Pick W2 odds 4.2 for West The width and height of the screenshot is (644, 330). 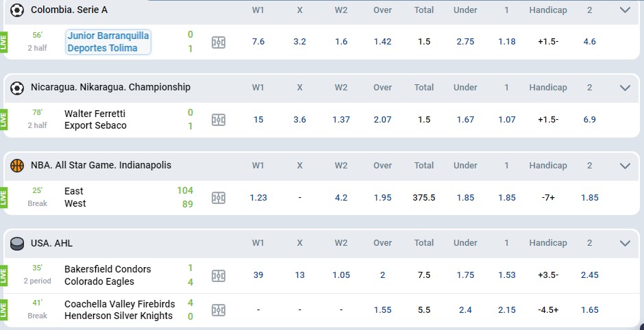pos(341,197)
